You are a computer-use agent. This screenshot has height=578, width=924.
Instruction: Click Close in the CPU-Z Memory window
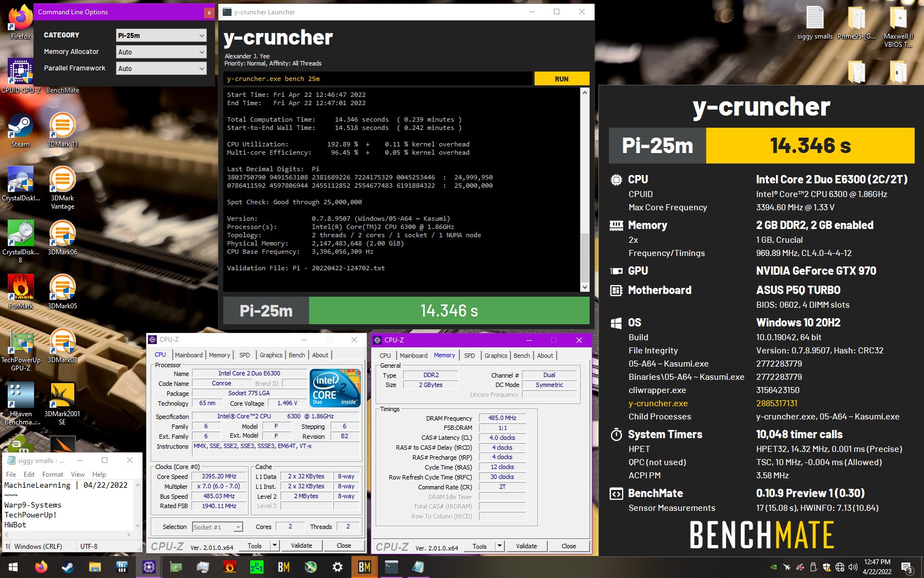569,546
